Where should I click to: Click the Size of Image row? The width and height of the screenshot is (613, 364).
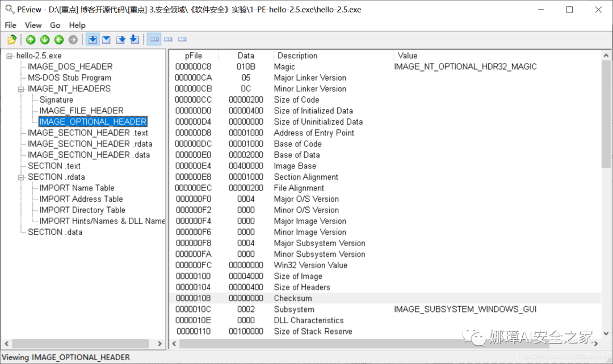point(385,276)
